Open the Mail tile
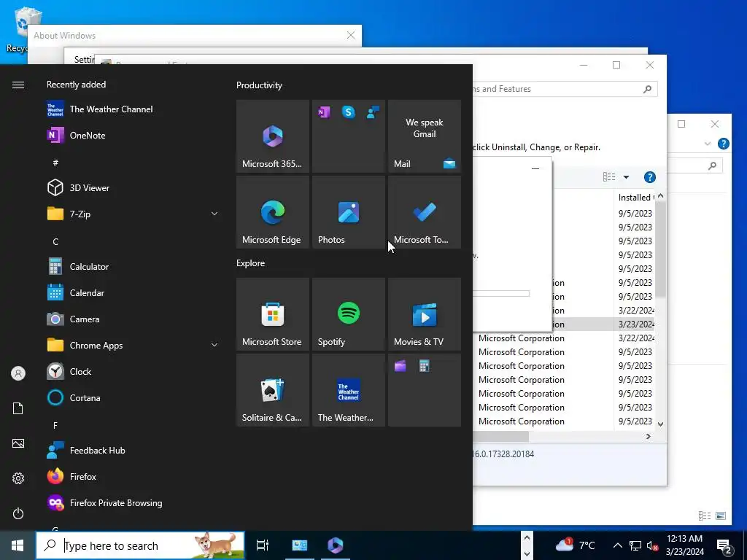 (425, 136)
